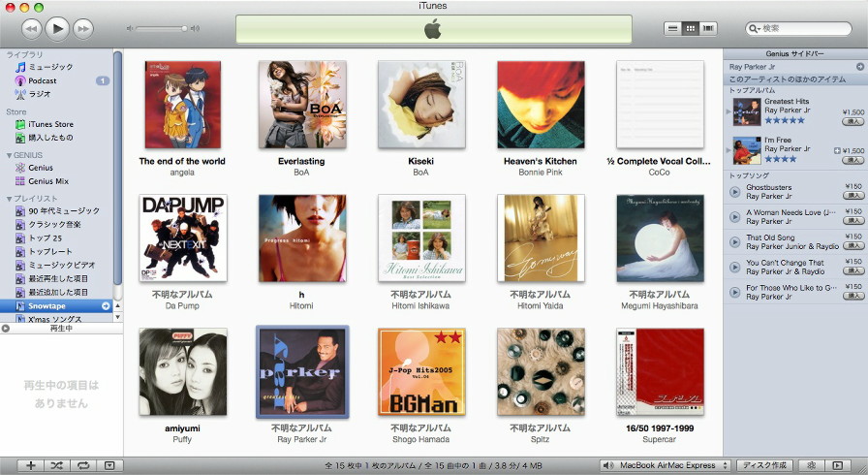Buy Greatest Hits album for ¥1,500
Screen dimensions: 868x475
tap(853, 121)
